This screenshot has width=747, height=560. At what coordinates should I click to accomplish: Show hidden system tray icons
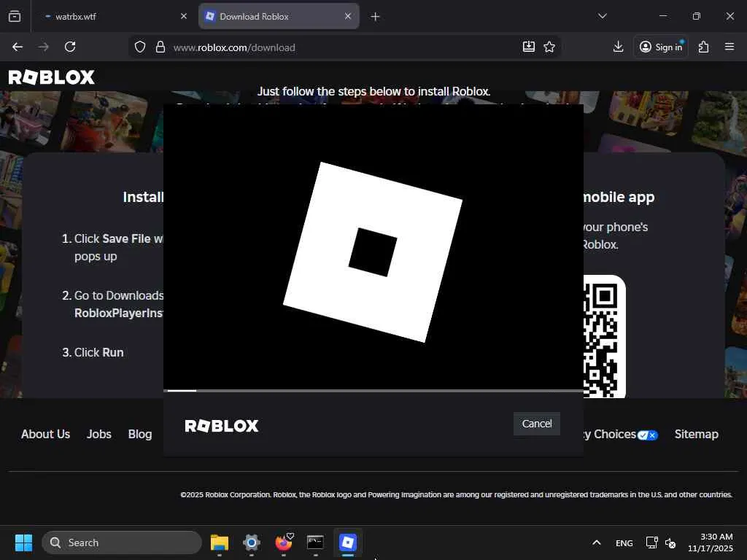pos(597,542)
